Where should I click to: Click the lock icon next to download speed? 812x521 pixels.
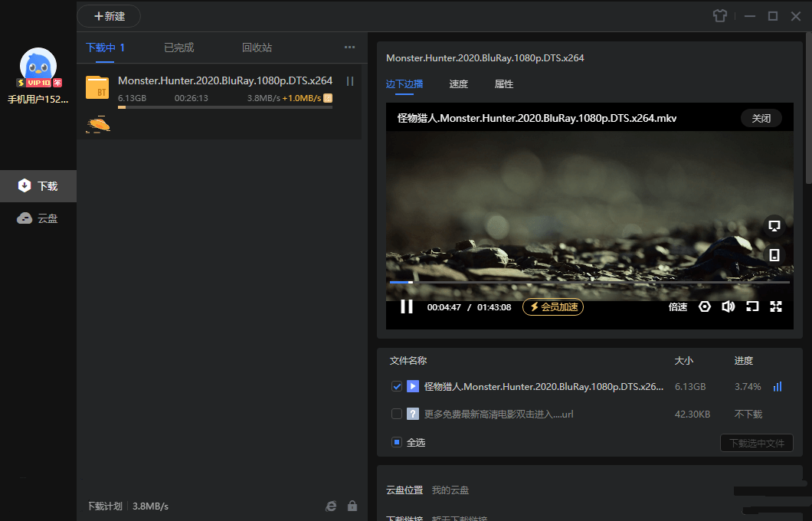(352, 506)
